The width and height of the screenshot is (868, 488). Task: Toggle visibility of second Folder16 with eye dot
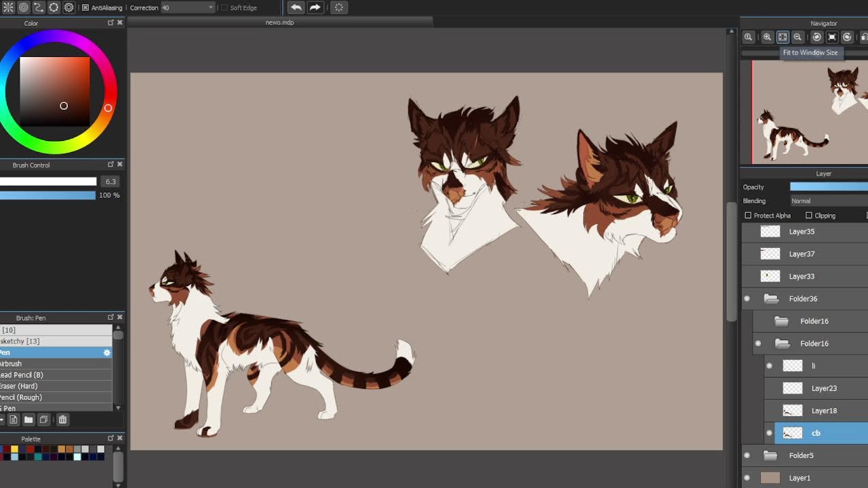click(x=758, y=344)
